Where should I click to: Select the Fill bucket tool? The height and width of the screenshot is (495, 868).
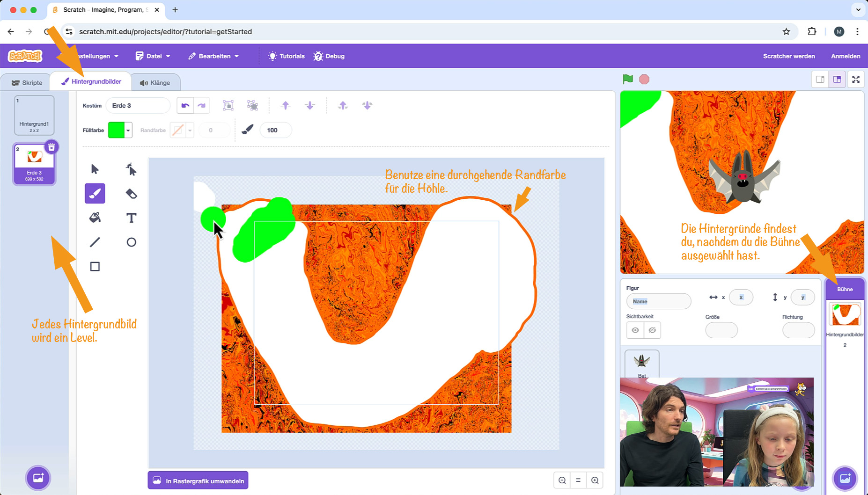click(95, 218)
